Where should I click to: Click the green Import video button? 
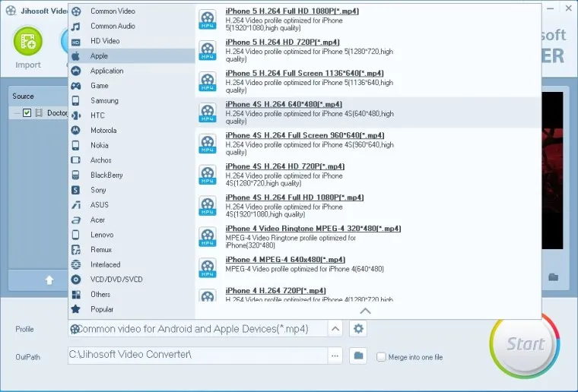coord(28,41)
